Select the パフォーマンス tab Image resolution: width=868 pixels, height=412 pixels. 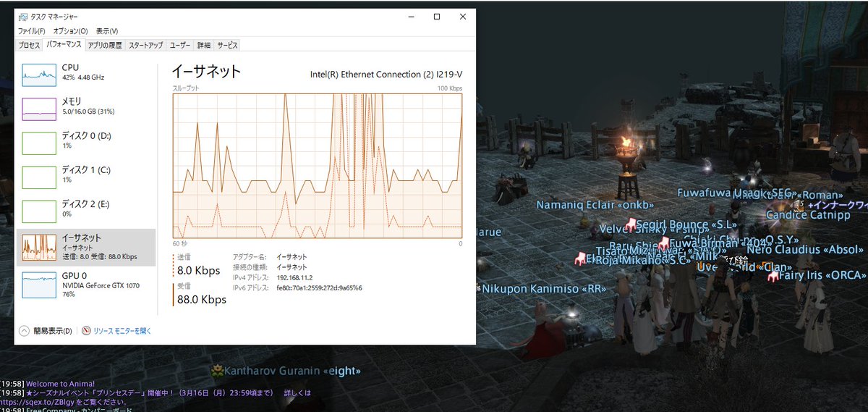63,45
